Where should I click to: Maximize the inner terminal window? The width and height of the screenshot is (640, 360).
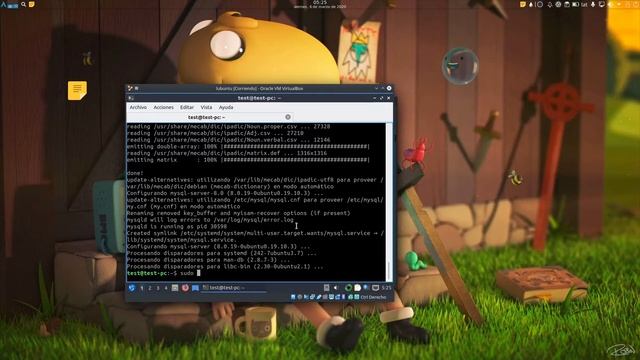(382, 98)
